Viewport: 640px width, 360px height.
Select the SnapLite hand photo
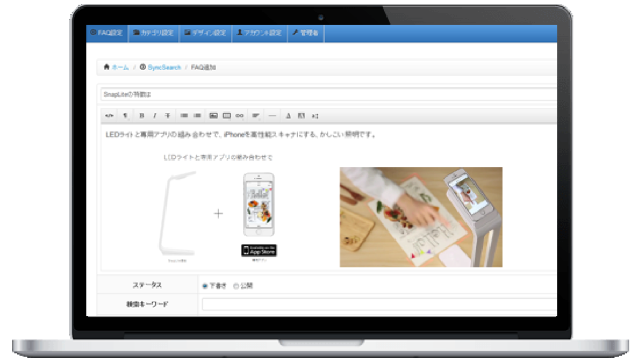click(x=421, y=217)
